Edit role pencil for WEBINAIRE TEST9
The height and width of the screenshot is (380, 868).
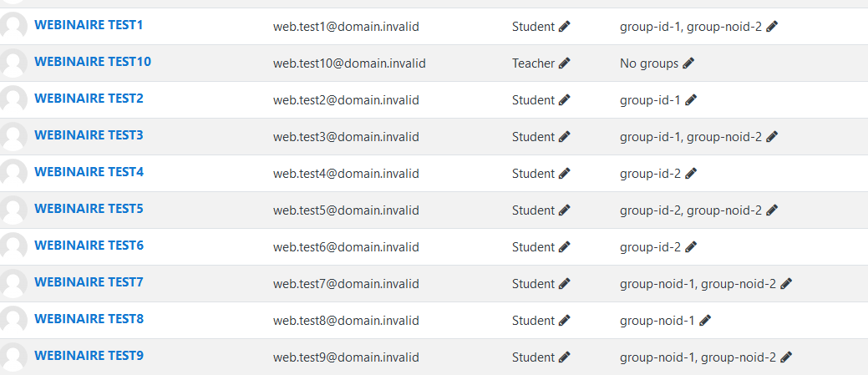point(564,357)
